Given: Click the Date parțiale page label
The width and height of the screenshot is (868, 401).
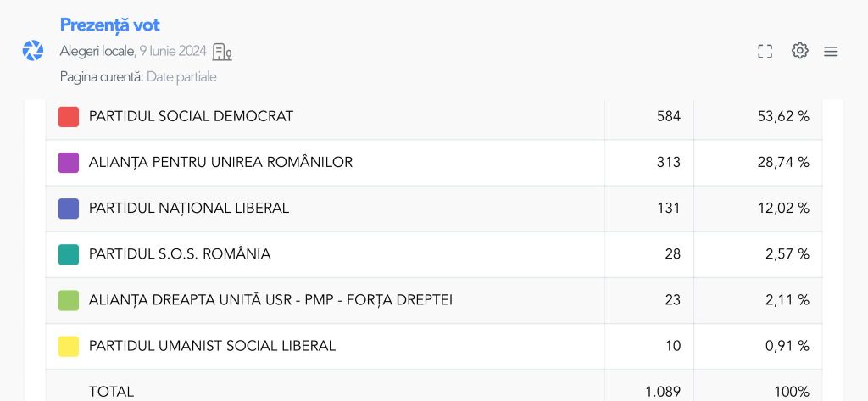Looking at the screenshot, I should click(x=181, y=77).
